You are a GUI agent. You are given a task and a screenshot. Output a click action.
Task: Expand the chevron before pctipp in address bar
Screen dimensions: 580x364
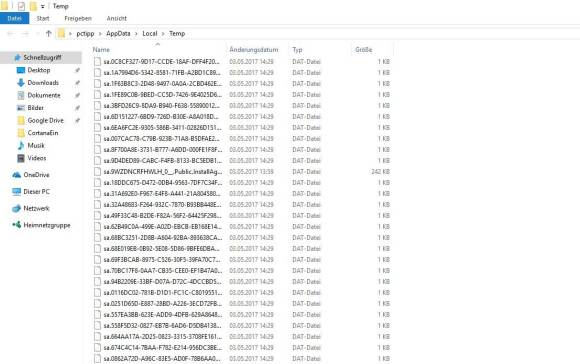[x=70, y=34]
